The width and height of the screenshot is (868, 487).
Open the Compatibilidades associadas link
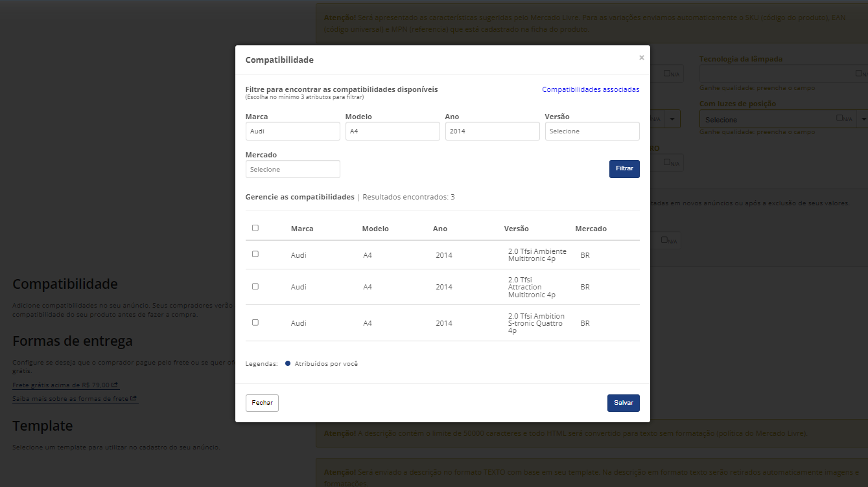(591, 89)
